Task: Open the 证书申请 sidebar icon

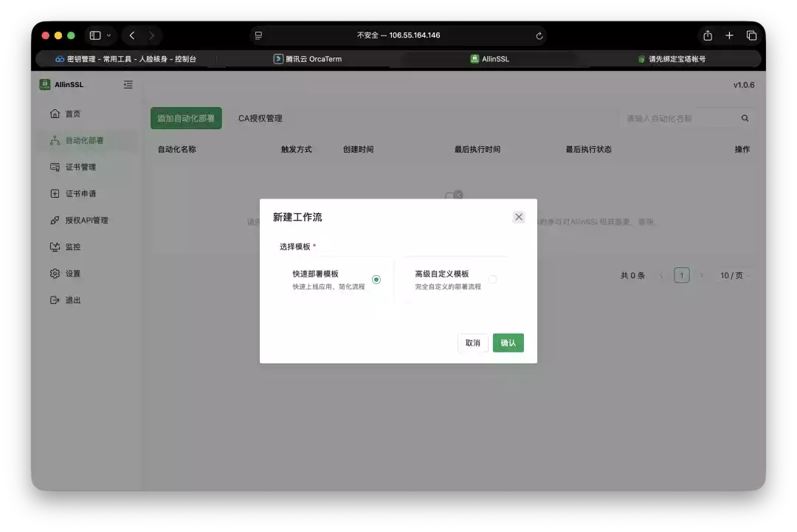Action: coord(55,193)
